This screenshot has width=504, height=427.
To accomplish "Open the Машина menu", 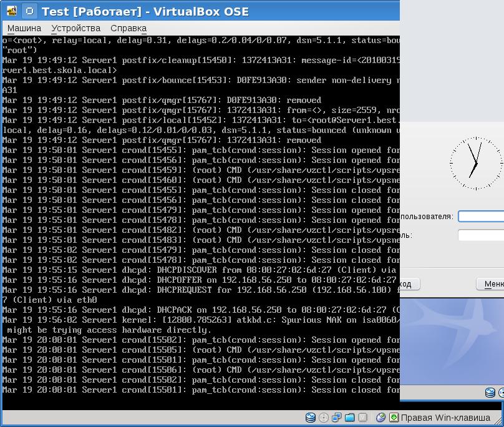I will [24, 28].
